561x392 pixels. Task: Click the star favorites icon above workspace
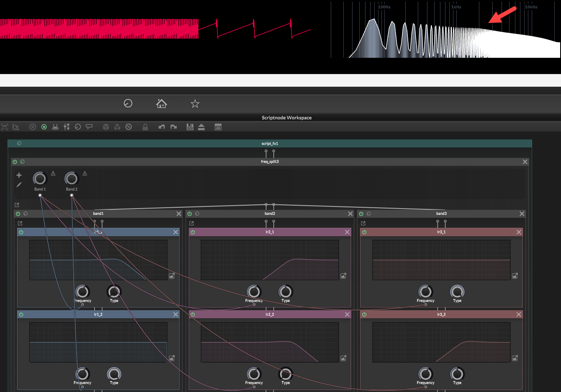195,103
